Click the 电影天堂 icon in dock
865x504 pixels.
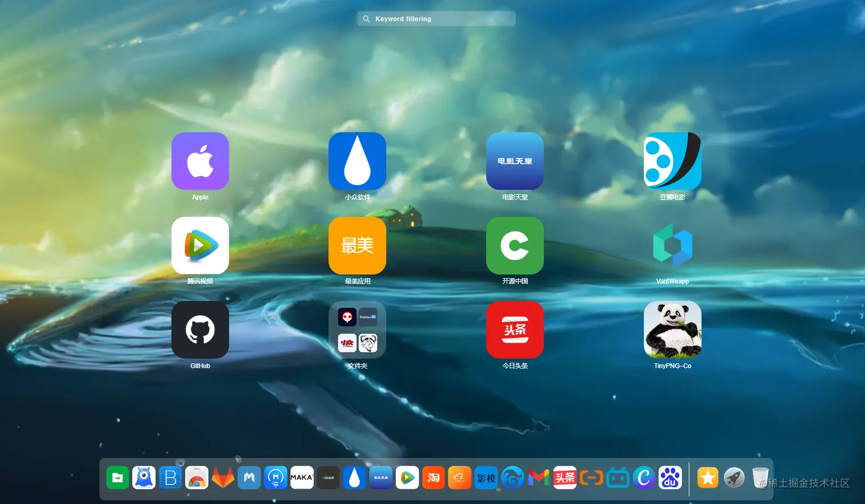tap(381, 478)
